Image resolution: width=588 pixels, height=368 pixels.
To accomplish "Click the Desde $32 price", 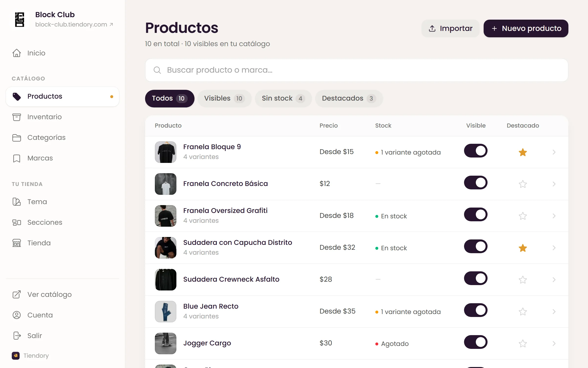I will coord(337,247).
